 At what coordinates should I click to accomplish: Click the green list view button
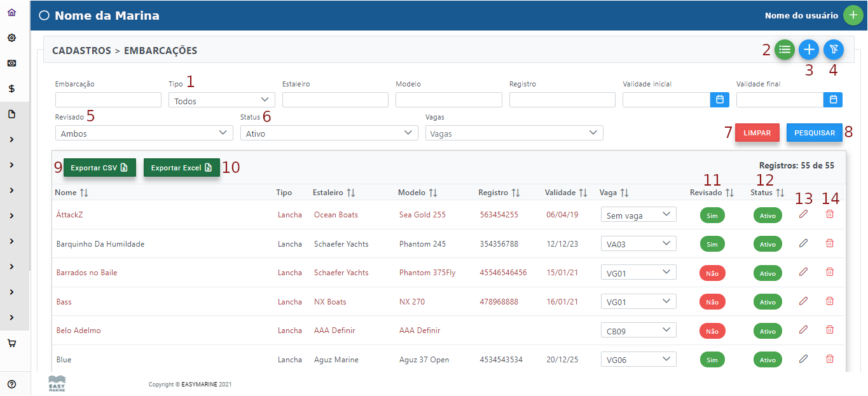[x=785, y=50]
